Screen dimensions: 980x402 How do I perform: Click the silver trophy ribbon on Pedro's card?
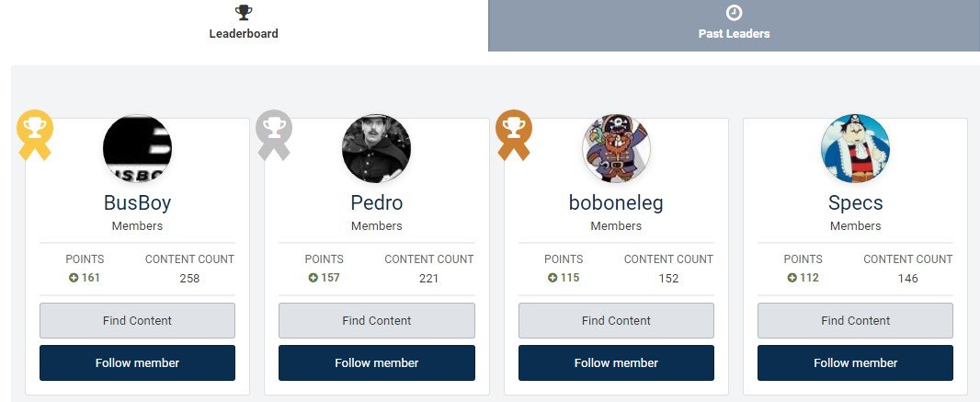coord(274,135)
